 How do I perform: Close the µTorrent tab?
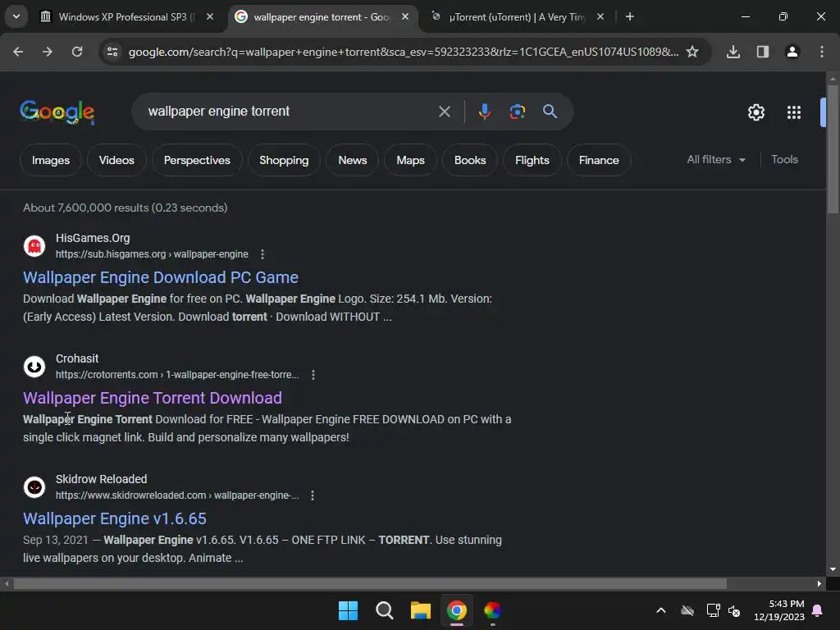click(600, 16)
